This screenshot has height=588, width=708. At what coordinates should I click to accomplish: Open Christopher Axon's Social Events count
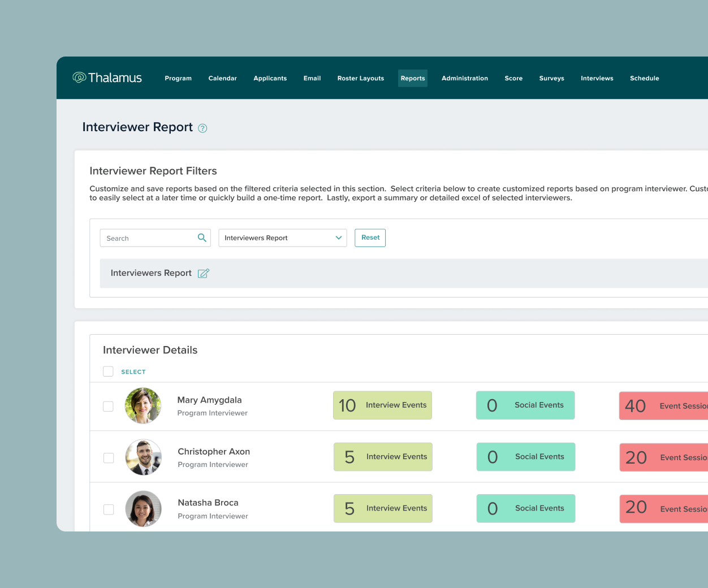click(x=525, y=457)
